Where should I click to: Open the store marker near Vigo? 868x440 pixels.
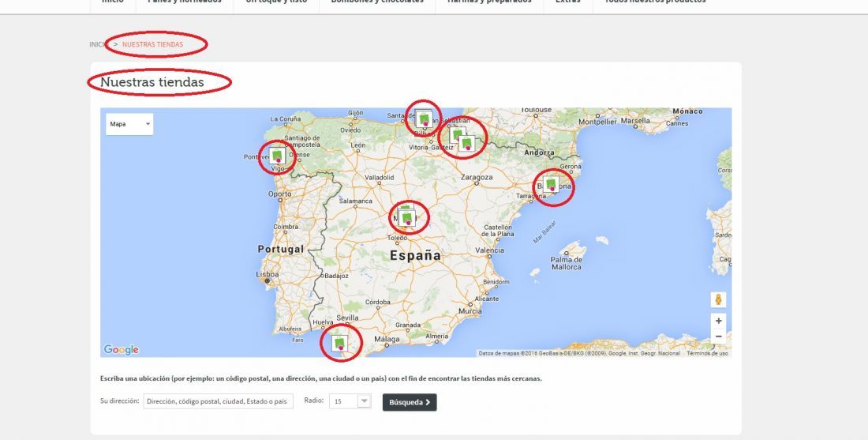[x=277, y=156]
